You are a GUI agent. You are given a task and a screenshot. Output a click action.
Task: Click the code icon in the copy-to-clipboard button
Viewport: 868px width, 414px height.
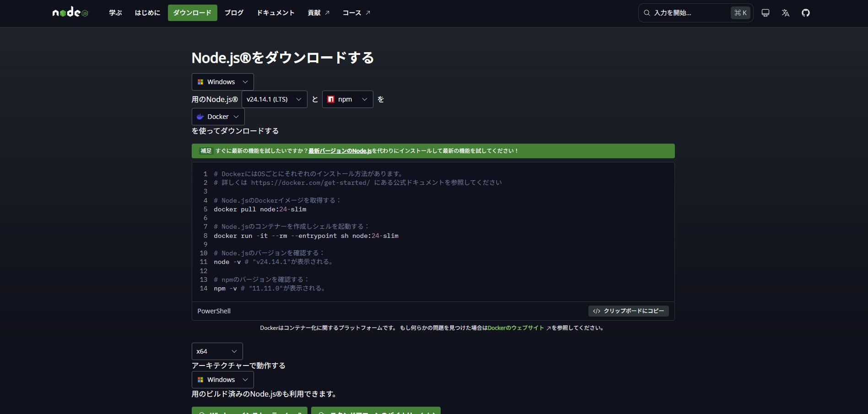(597, 311)
